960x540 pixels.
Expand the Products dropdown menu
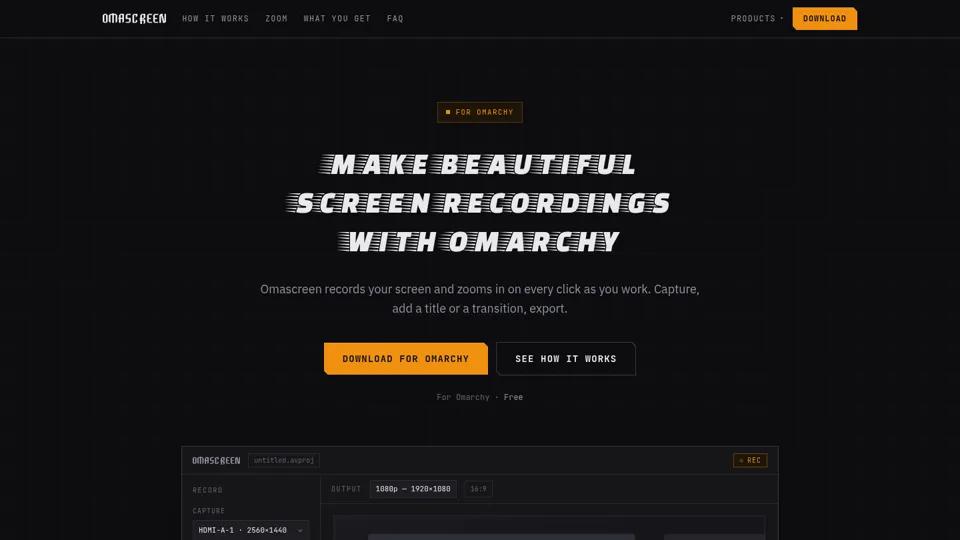(x=757, y=19)
